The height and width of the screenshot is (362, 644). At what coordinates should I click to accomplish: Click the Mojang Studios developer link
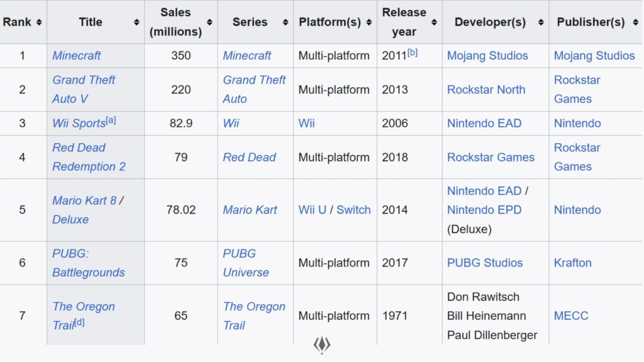click(x=487, y=55)
